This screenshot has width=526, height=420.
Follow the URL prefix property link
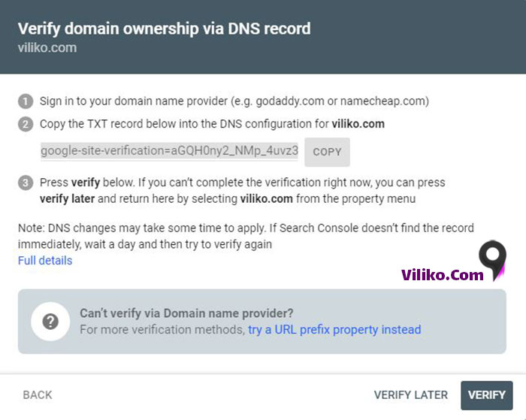click(334, 330)
